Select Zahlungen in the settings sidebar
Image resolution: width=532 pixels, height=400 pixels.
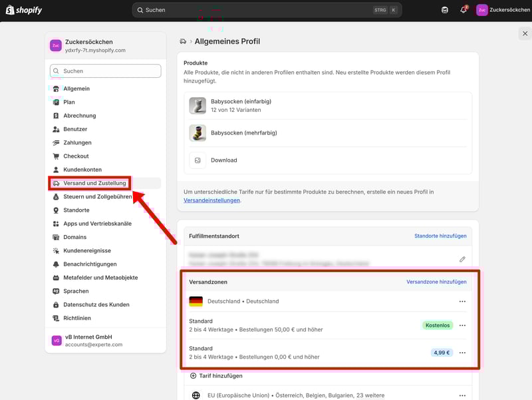pyautogui.click(x=77, y=142)
